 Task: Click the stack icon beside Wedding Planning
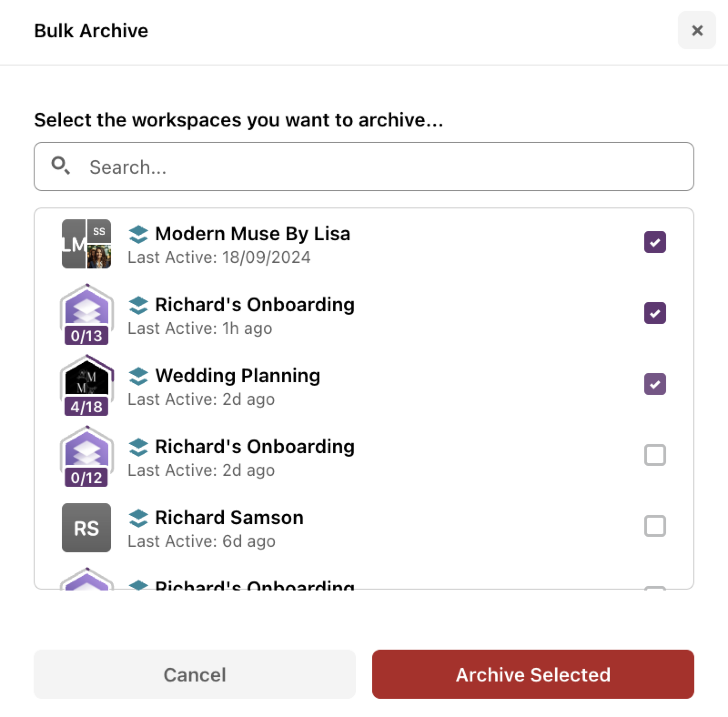pyautogui.click(x=138, y=376)
